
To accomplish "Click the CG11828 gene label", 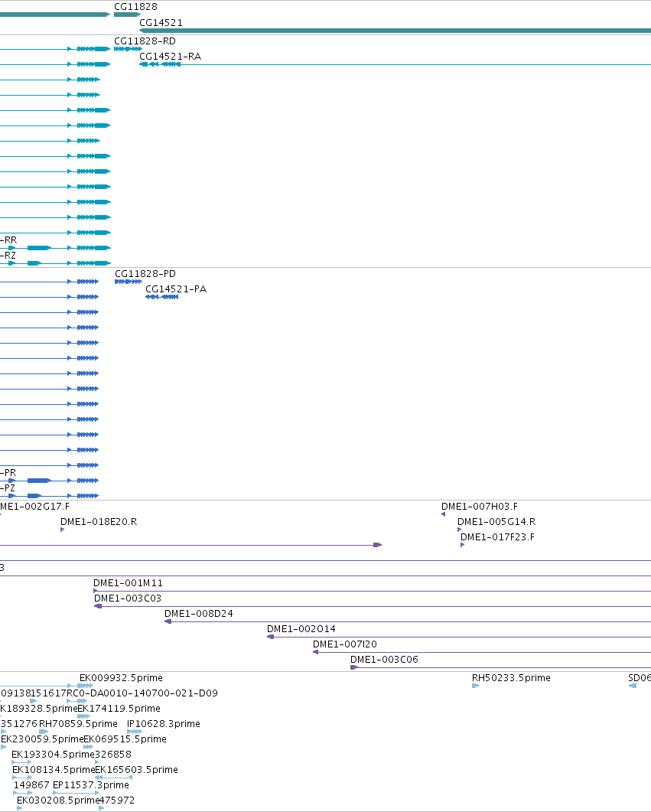I will click(135, 7).
